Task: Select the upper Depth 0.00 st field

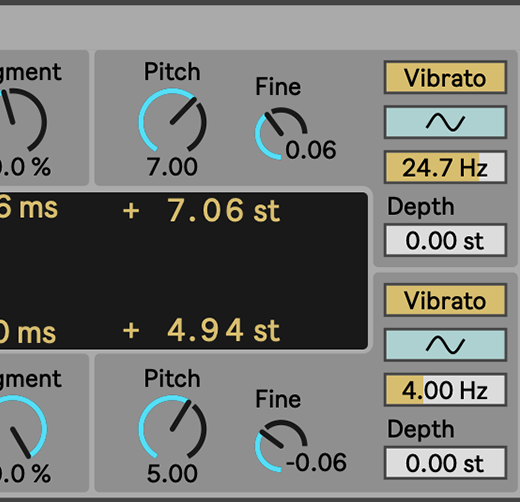Action: point(445,240)
